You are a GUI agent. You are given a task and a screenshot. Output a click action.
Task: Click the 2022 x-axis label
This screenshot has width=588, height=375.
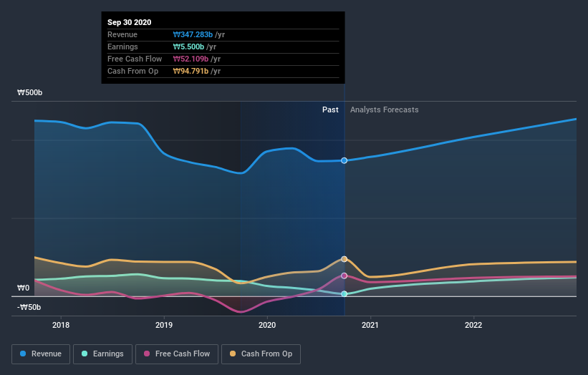pos(473,325)
